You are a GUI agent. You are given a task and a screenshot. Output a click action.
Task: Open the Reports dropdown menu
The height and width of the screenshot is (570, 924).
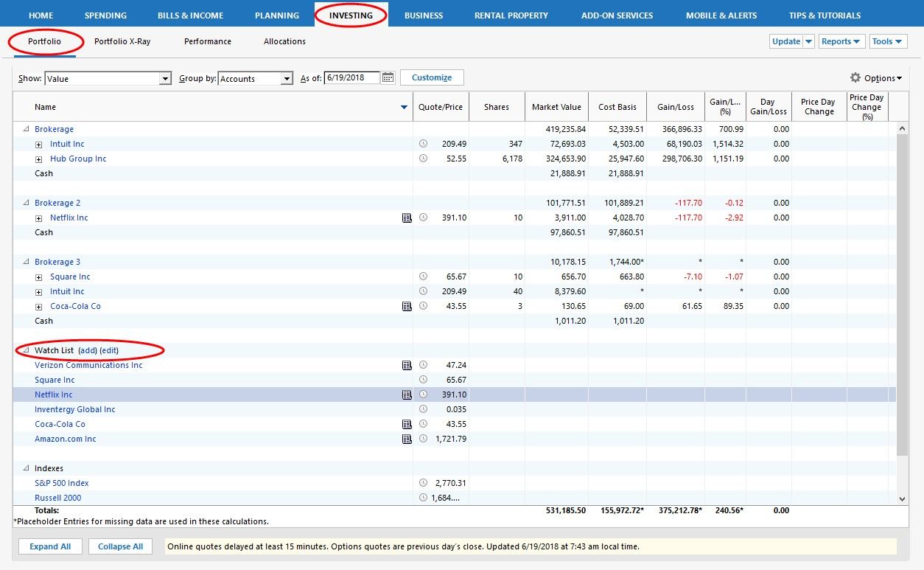tap(841, 41)
